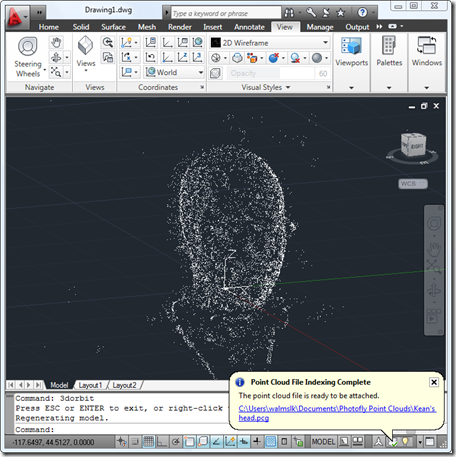Click the binoculars search icon in title bar
The width and height of the screenshot is (456, 457).
[289, 13]
